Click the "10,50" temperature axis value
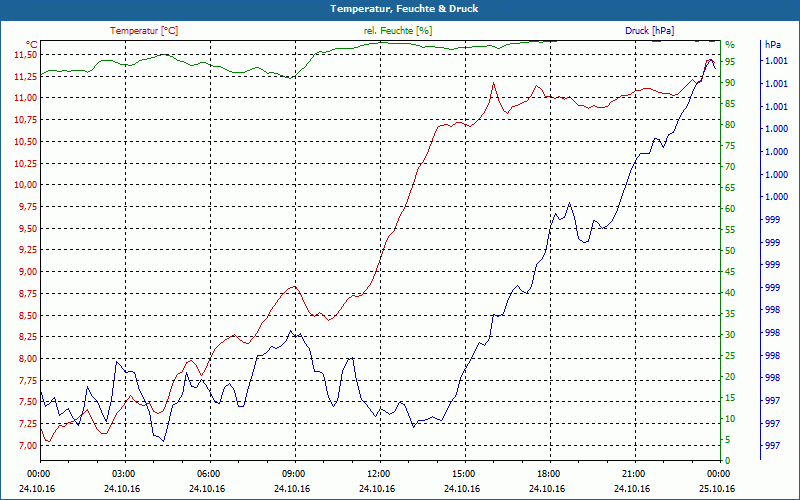The image size is (800, 500). 26,141
